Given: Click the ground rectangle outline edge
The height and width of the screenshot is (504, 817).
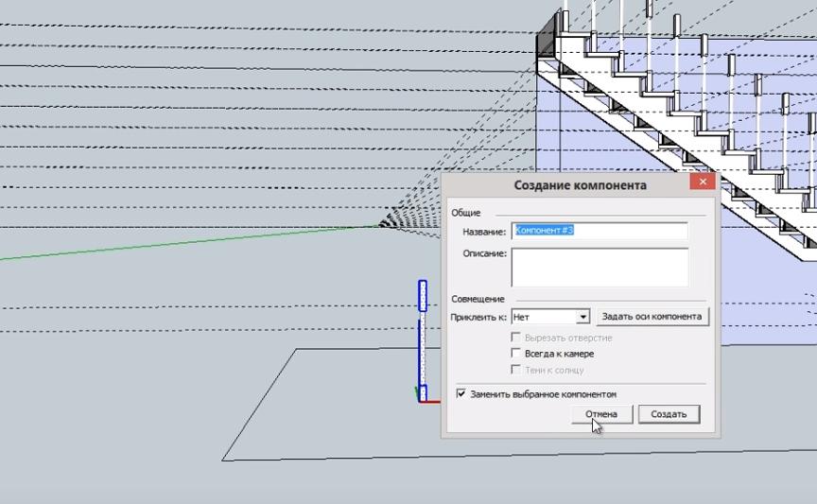Looking at the screenshot, I should click(x=331, y=461).
